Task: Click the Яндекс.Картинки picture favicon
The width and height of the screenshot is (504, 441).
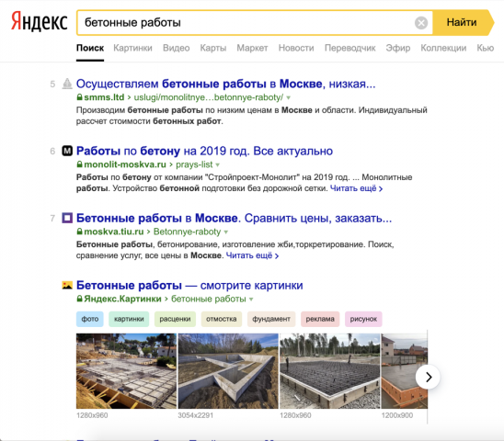Action: click(67, 285)
